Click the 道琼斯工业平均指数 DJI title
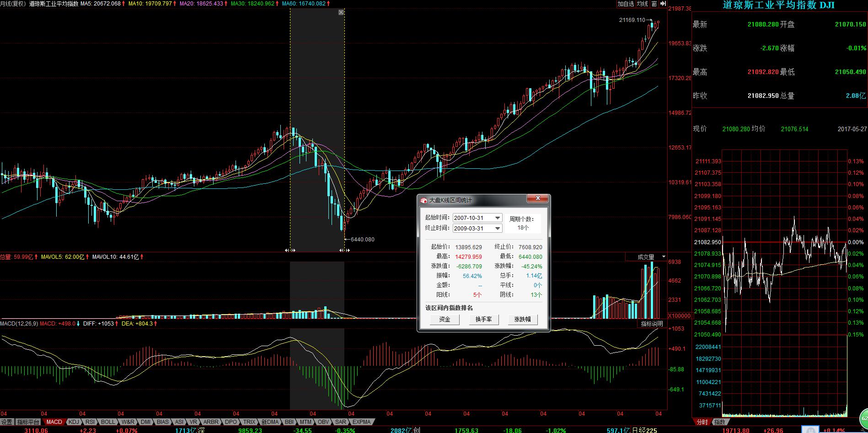This screenshot has height=433, width=868. click(779, 5)
